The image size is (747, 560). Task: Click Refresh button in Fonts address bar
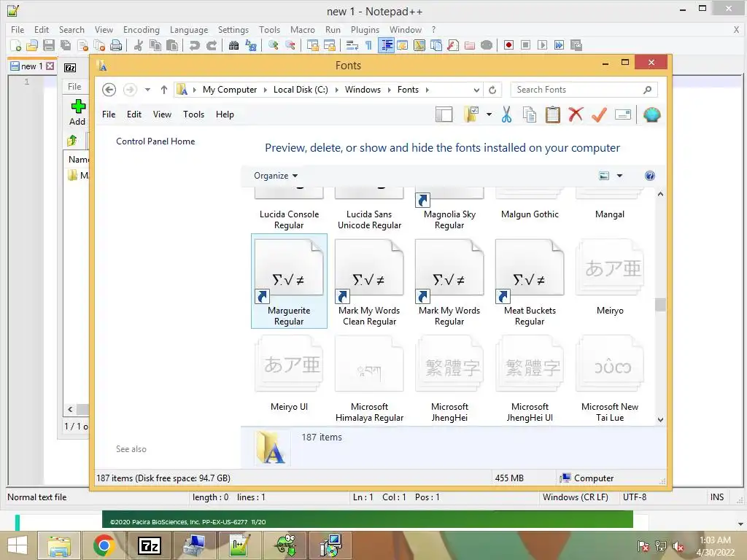(x=492, y=90)
